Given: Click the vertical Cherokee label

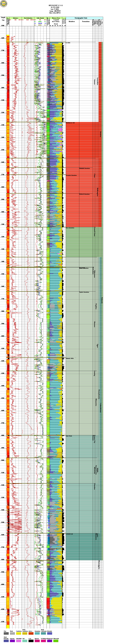Looking at the screenshot, I should click(95, 486).
